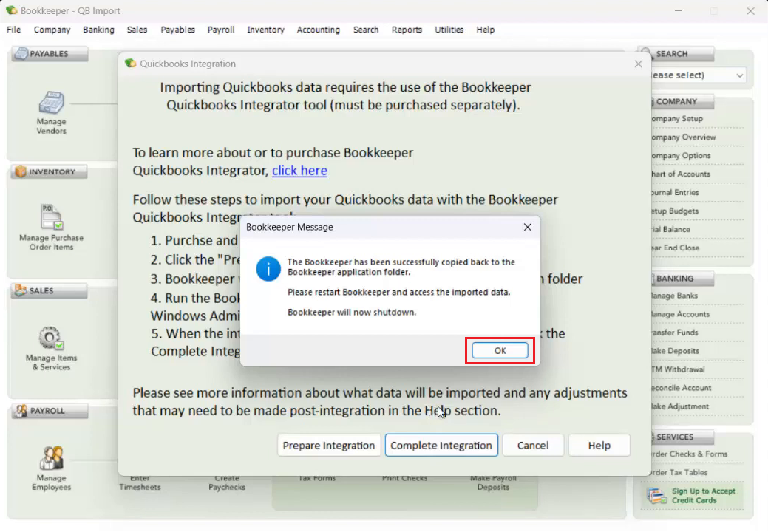Open Company Overview in the Company panel

[683, 137]
